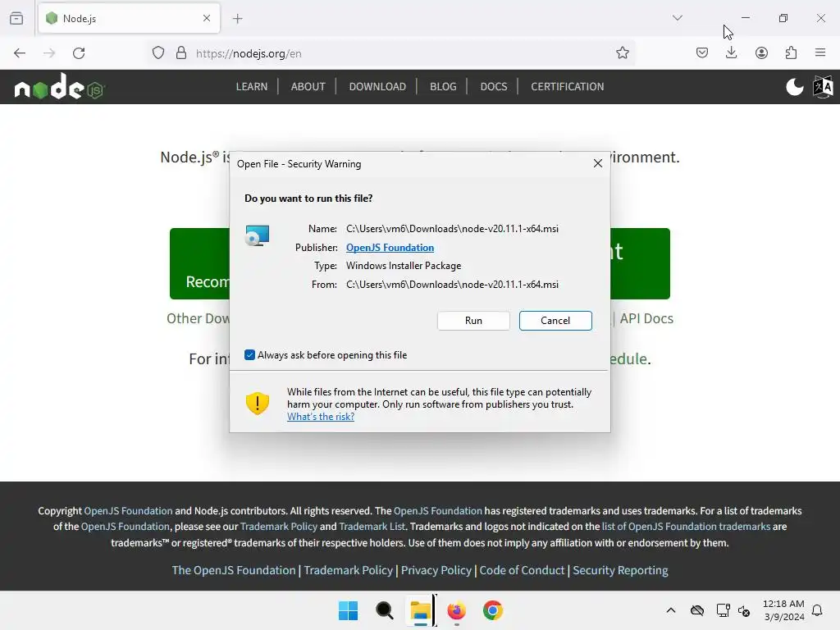Click the OneDrive cloud tray icon
This screenshot has height=630, width=840.
pos(697,610)
